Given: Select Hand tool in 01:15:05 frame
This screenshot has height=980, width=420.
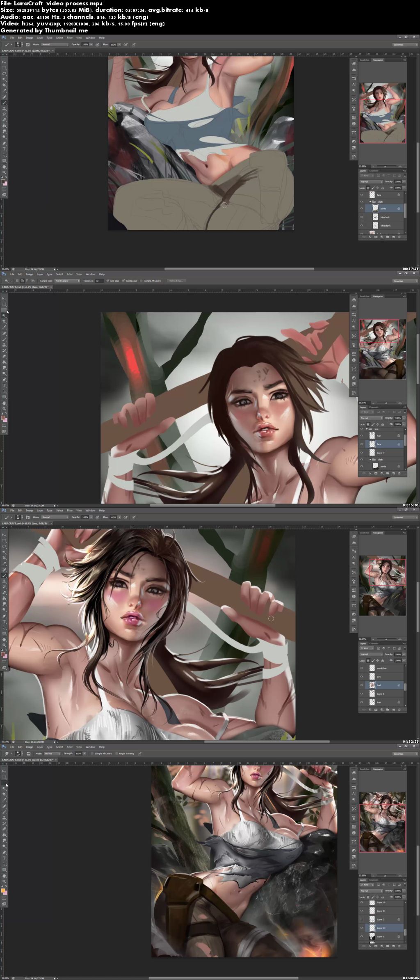Looking at the screenshot, I should point(4,403).
